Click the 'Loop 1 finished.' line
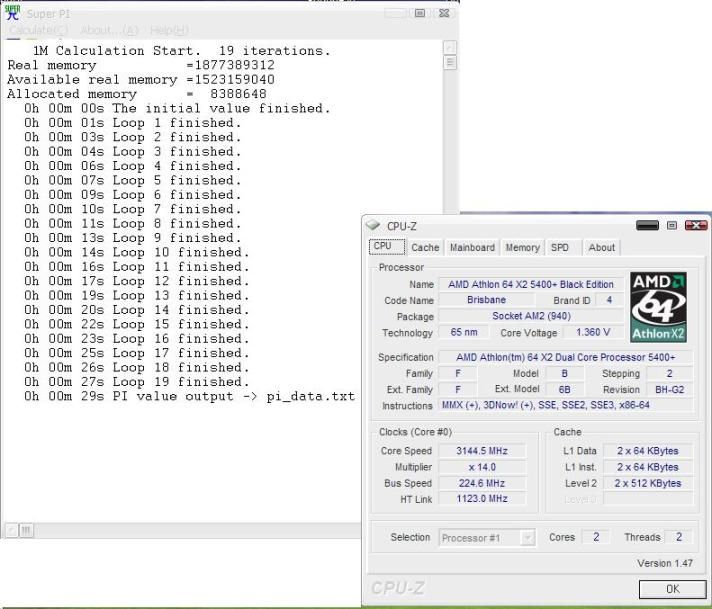This screenshot has width=712, height=609. [132, 123]
